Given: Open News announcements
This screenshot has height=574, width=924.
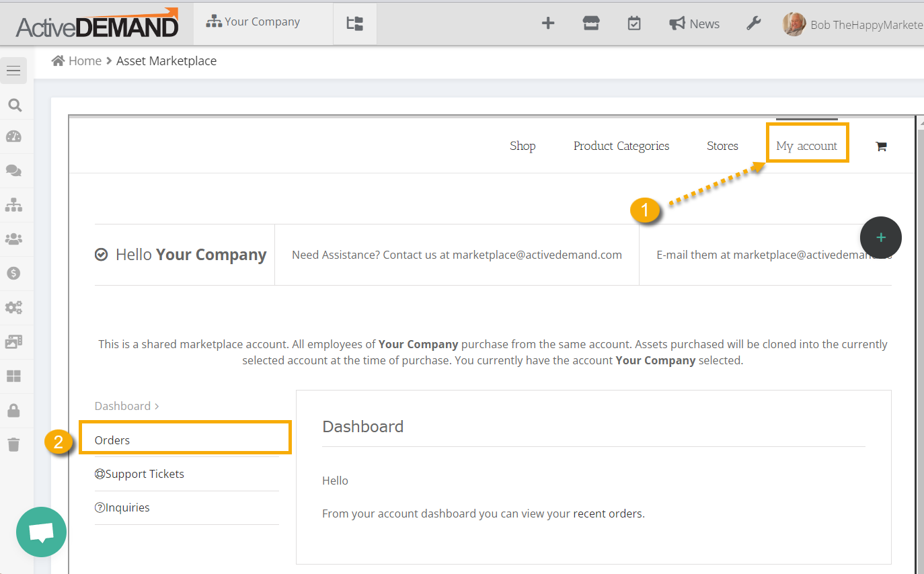Looking at the screenshot, I should click(695, 24).
